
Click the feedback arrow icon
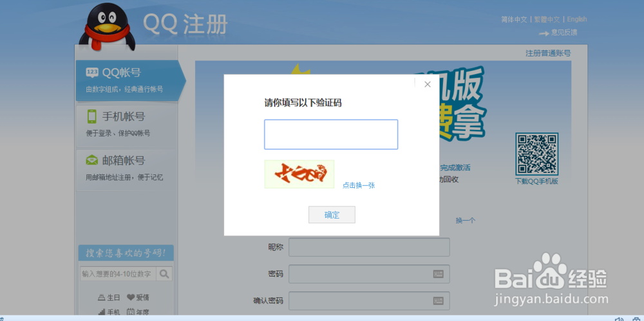tap(544, 33)
